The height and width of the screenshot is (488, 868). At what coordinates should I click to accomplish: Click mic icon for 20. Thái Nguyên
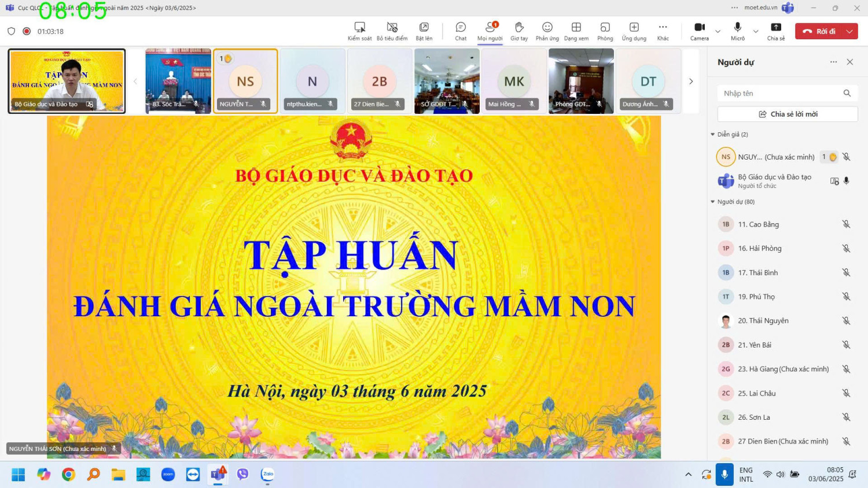[x=846, y=321]
